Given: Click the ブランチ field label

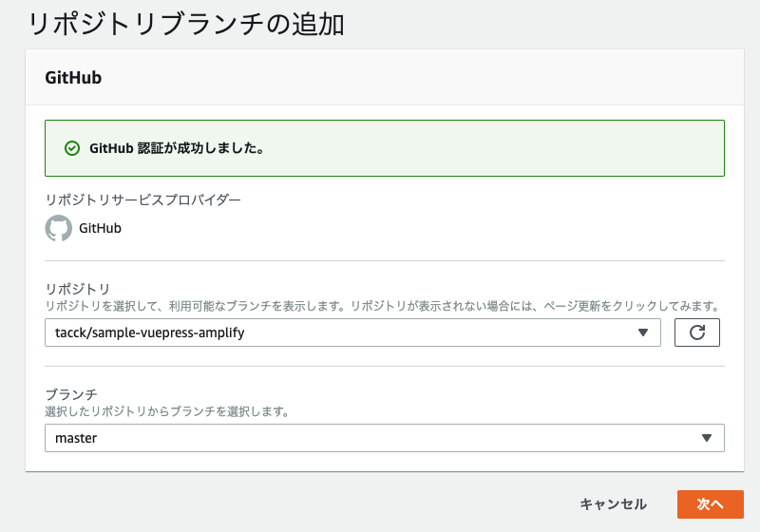Looking at the screenshot, I should click(x=71, y=394).
